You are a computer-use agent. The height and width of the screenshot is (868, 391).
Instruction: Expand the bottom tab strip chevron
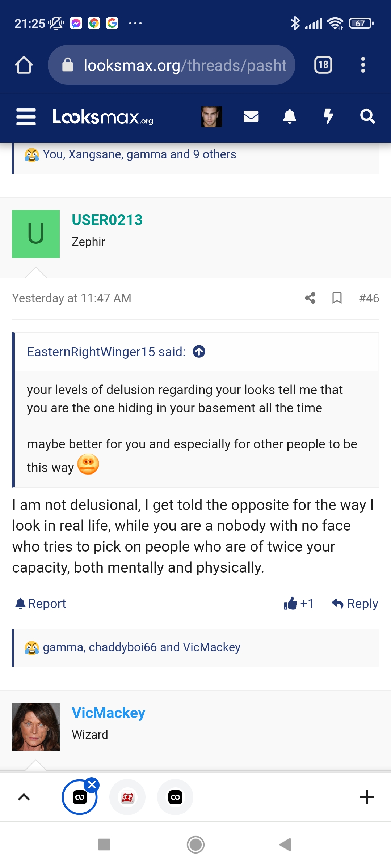(24, 797)
